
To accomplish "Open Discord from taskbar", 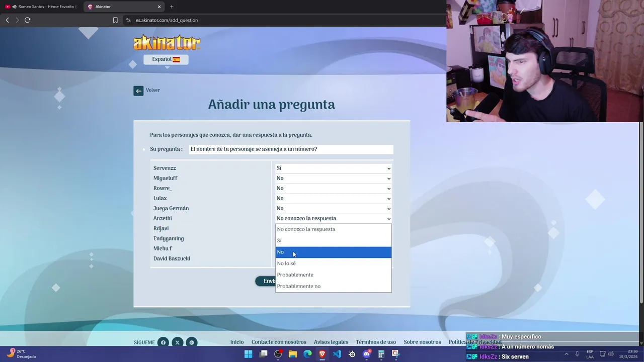I will click(367, 354).
